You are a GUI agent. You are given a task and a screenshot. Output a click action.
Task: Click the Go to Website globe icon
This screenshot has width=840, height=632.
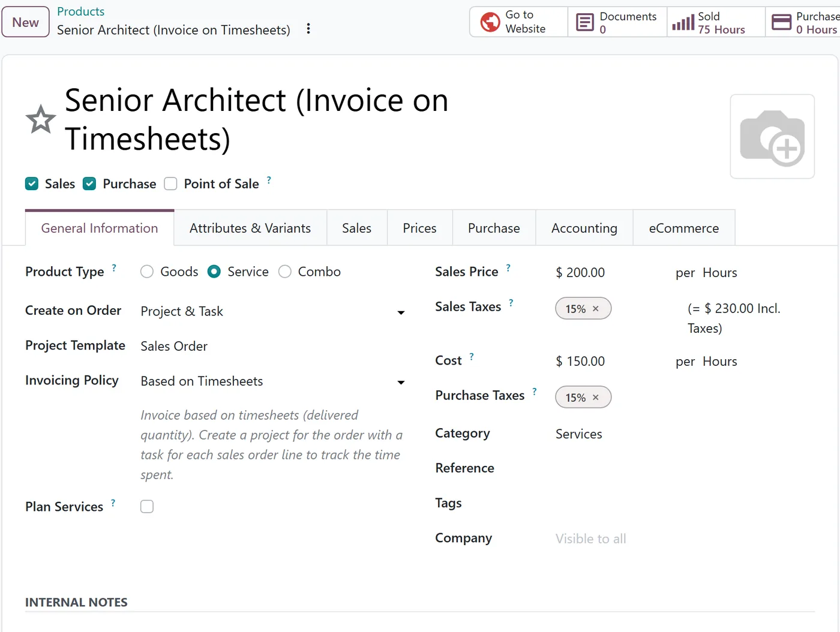tap(490, 22)
